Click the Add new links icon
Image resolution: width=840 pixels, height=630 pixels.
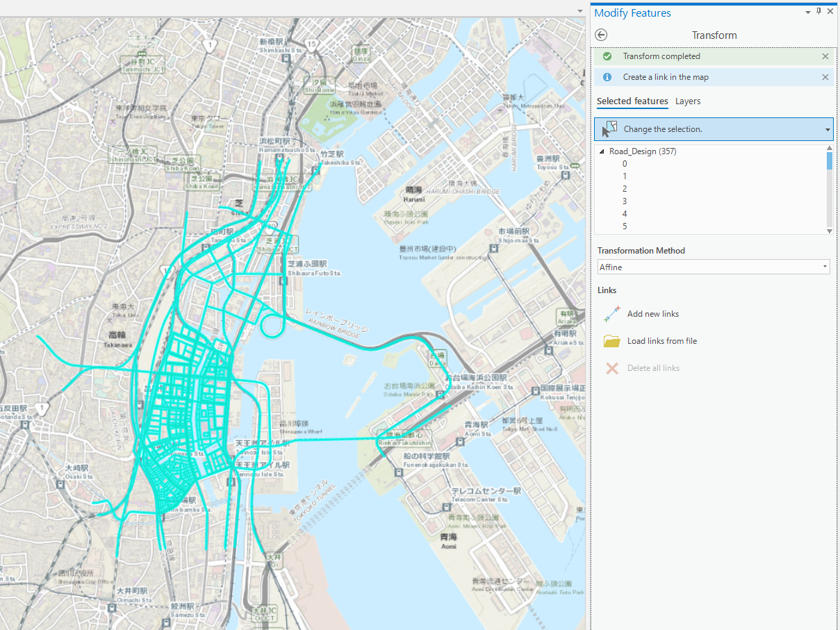(611, 314)
